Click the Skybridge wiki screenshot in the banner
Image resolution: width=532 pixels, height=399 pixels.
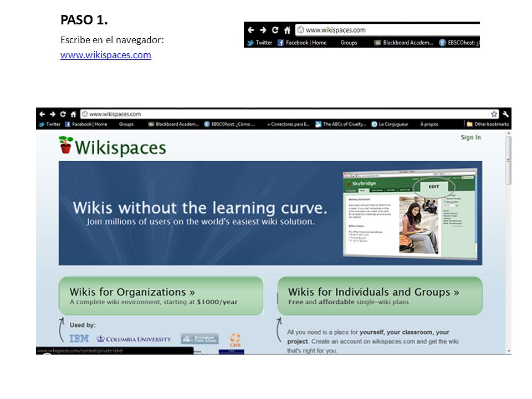point(410,214)
